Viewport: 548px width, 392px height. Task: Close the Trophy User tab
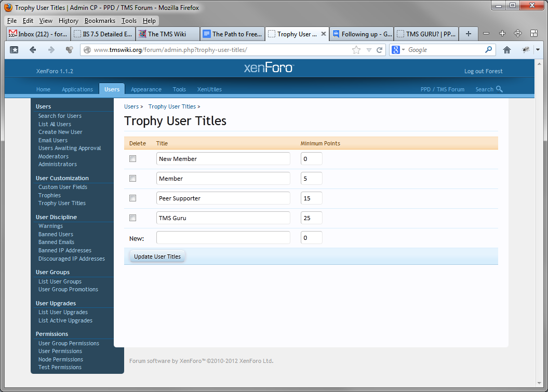(323, 34)
